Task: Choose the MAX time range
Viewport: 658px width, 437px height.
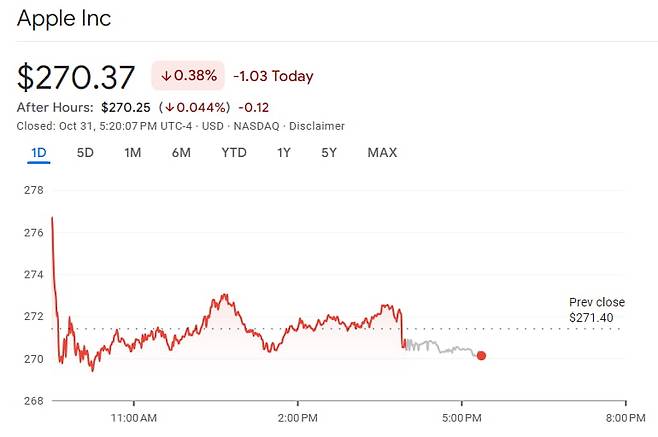Action: point(382,153)
